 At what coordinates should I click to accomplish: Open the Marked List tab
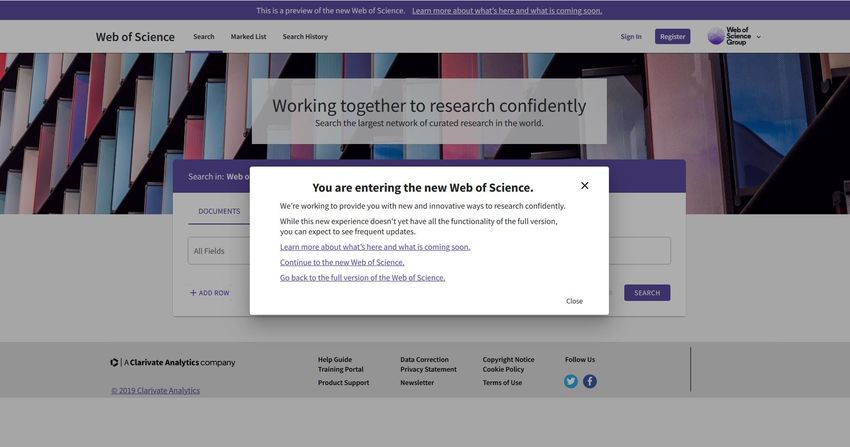[248, 36]
